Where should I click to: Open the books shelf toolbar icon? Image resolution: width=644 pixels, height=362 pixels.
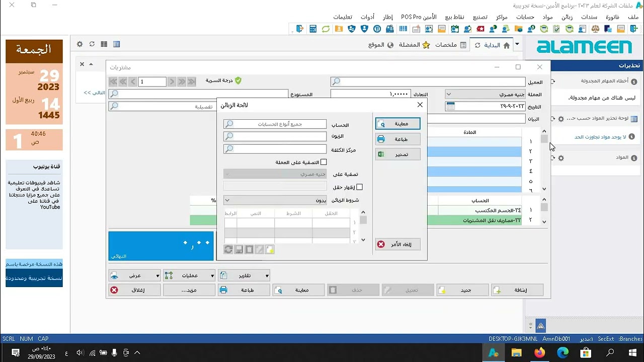click(403, 29)
